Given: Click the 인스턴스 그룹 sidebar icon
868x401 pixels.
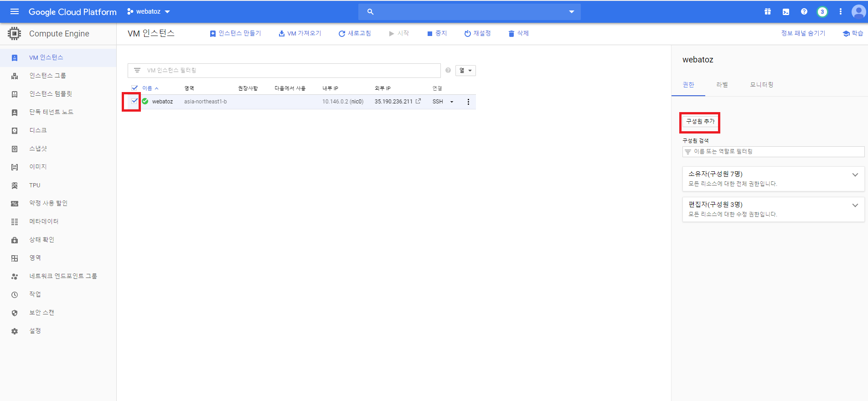Looking at the screenshot, I should [x=15, y=76].
